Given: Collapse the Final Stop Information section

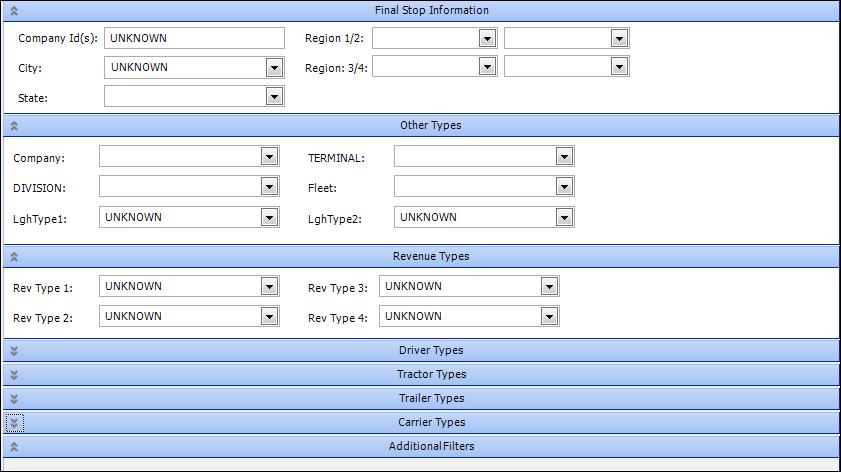Looking at the screenshot, I should pyautogui.click(x=14, y=11).
